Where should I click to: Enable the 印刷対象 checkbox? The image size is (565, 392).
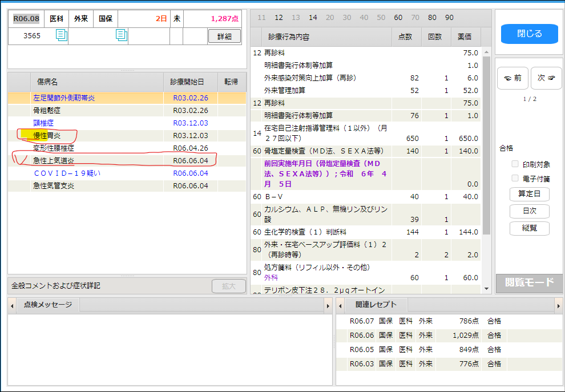(515, 164)
